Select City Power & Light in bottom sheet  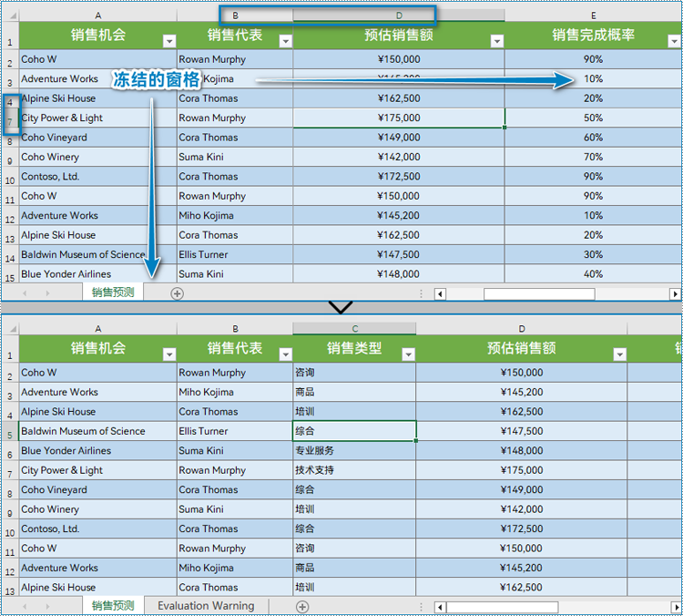[x=98, y=470]
